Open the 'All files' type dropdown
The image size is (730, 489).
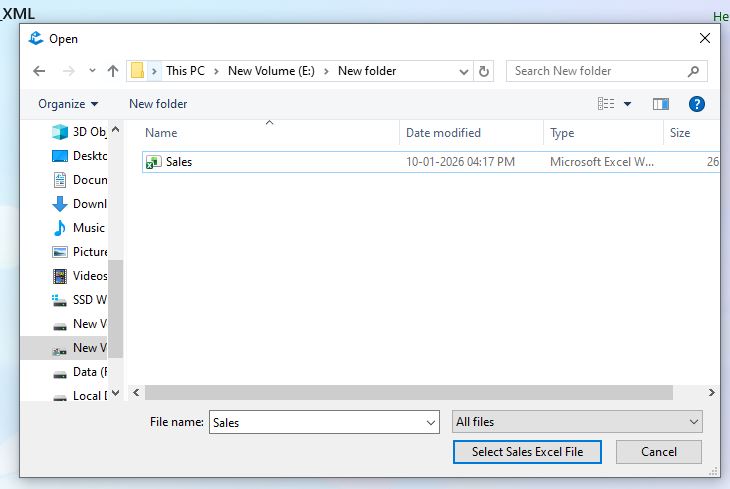click(x=577, y=422)
